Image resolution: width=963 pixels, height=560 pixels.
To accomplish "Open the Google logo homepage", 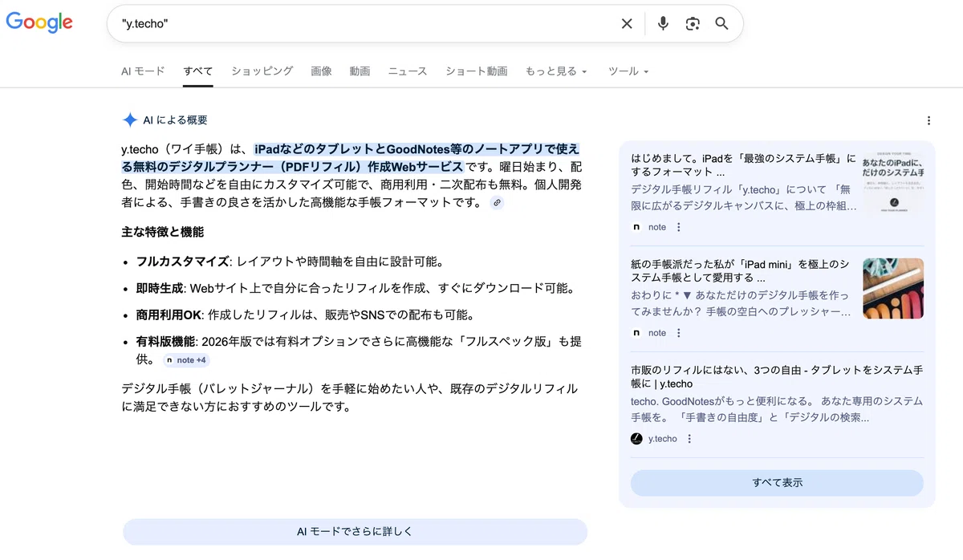I will click(x=39, y=22).
